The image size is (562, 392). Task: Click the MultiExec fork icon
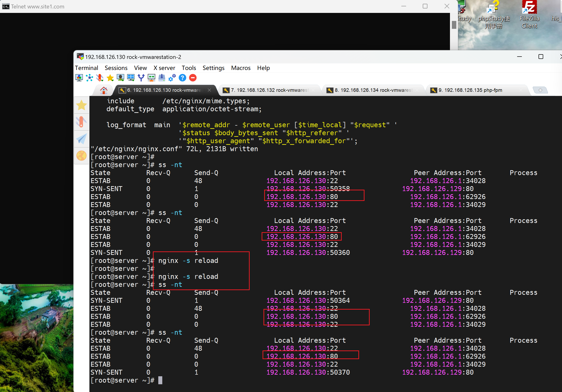141,78
